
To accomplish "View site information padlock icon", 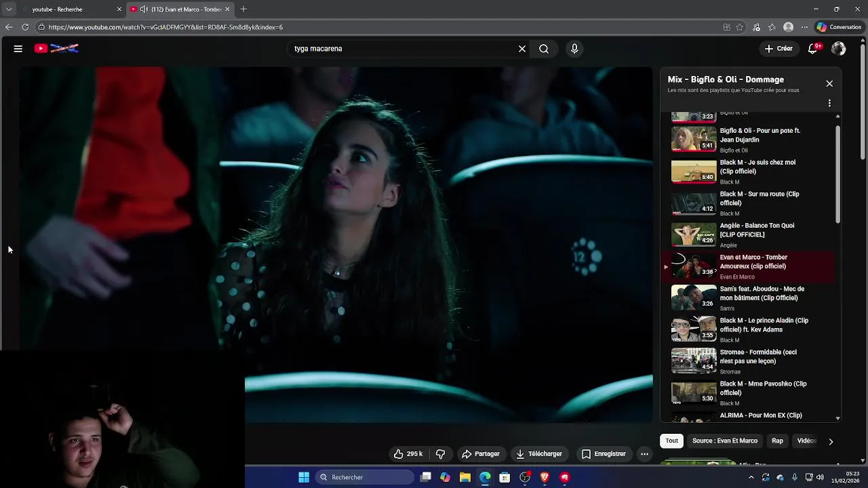I will pos(41,27).
